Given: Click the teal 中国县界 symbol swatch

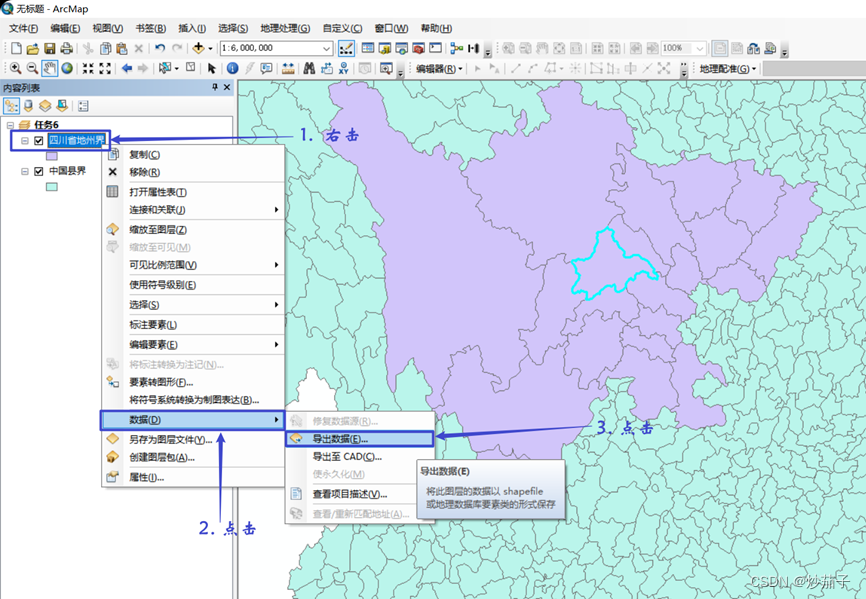Looking at the screenshot, I should [x=51, y=187].
